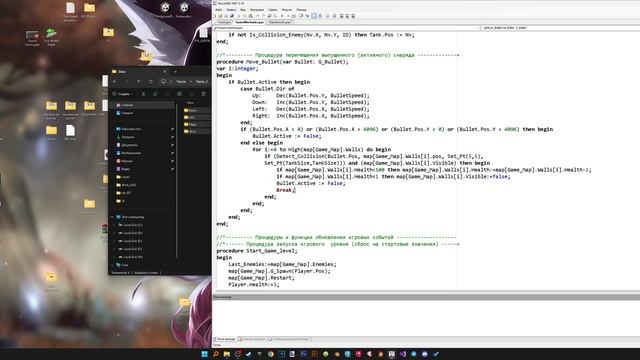The height and width of the screenshot is (360, 640).
Task: Expand Local Disk (D:) node
Action: 115,233
